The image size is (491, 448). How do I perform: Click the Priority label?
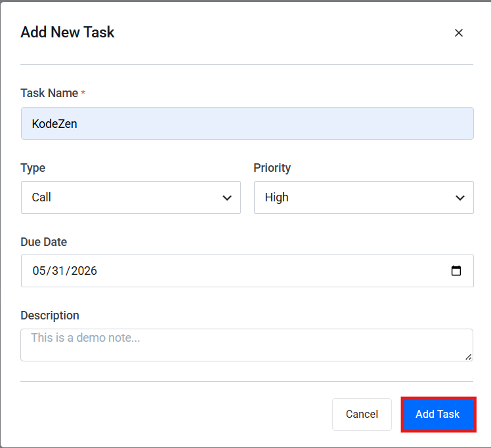coord(272,168)
